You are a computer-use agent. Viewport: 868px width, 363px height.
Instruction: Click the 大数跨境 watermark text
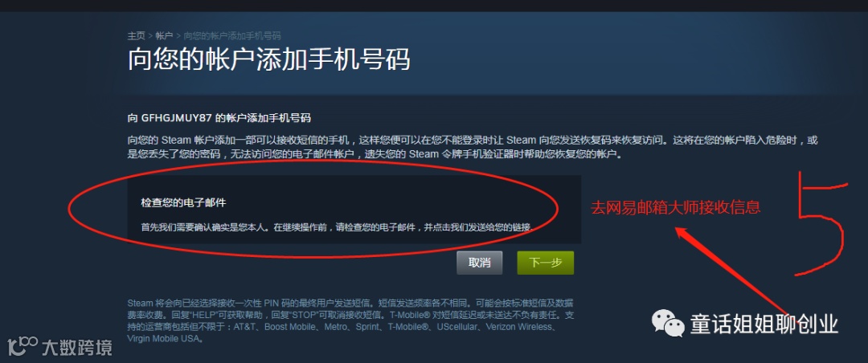click(77, 348)
